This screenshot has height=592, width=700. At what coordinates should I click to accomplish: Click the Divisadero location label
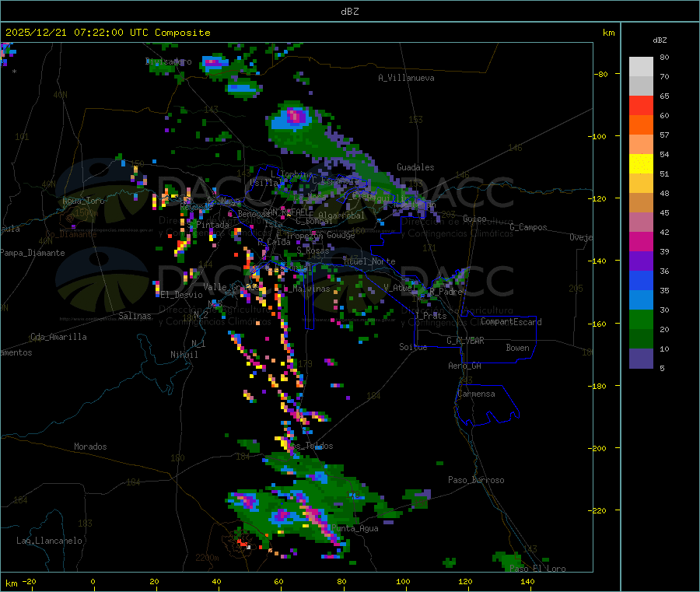click(168, 61)
